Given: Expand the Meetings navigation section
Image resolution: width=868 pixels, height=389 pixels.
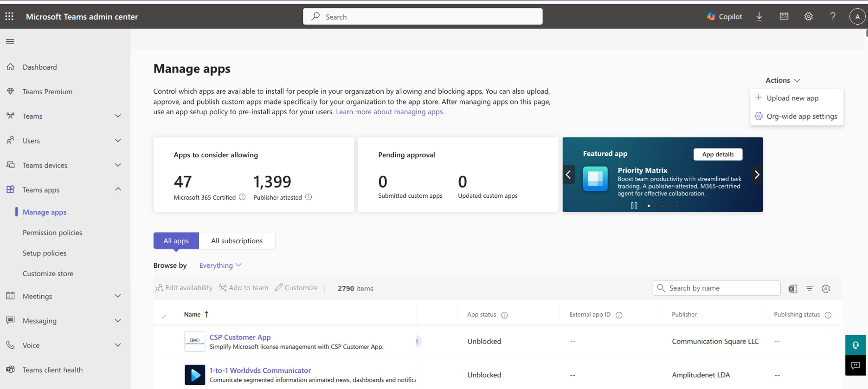Looking at the screenshot, I should pyautogui.click(x=118, y=296).
